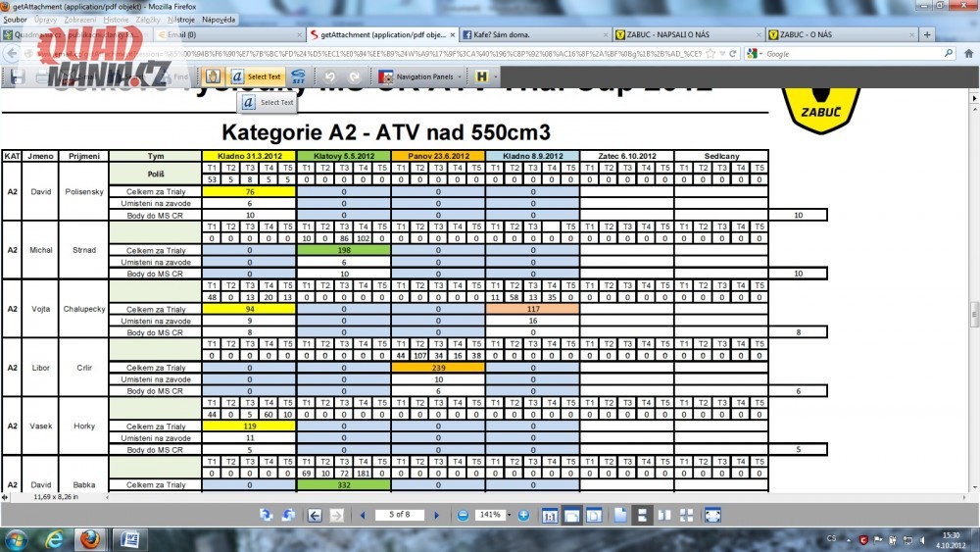Click the Klatovy 5.5.2012 column header

[x=344, y=156]
